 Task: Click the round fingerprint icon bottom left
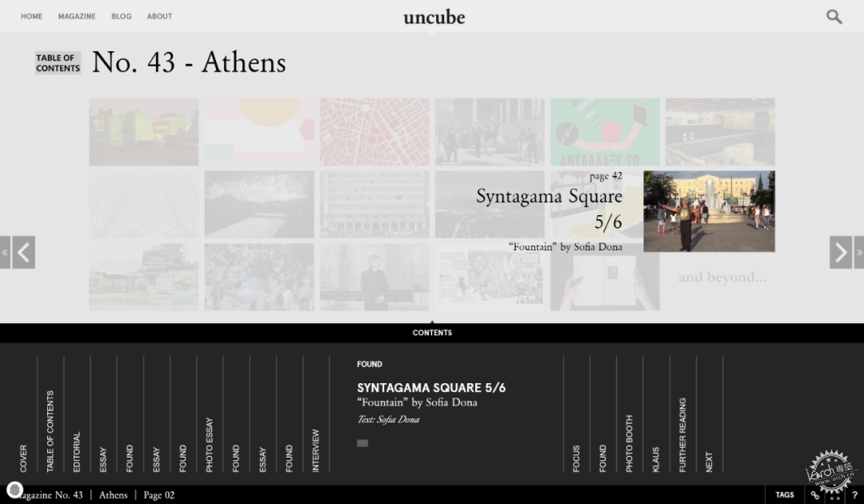pyautogui.click(x=14, y=489)
